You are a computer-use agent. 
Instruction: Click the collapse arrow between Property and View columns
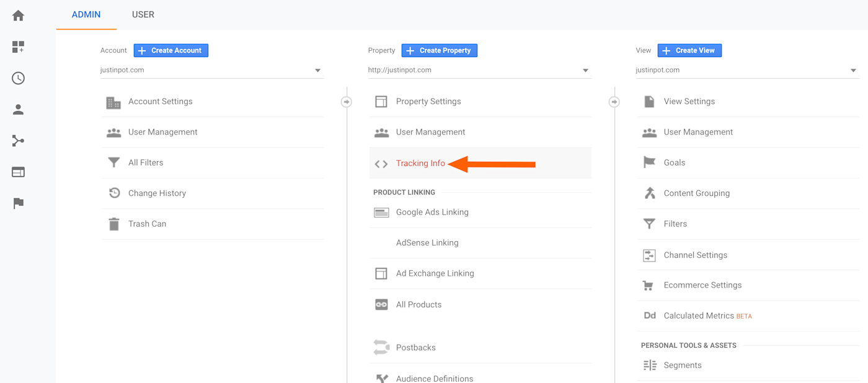pyautogui.click(x=614, y=101)
